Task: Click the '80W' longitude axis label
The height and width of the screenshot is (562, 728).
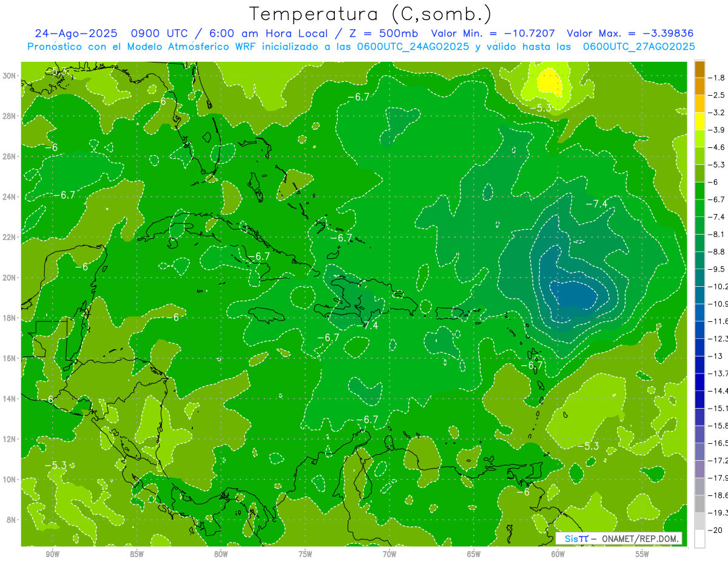Action: [x=221, y=554]
